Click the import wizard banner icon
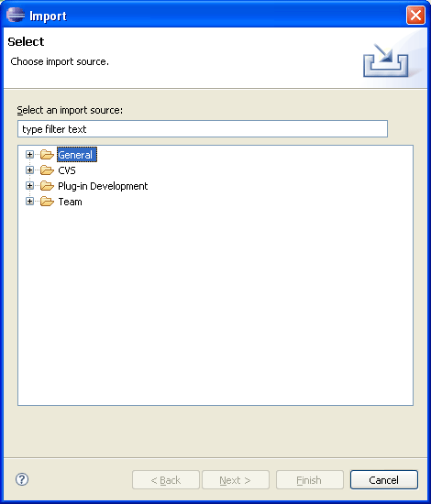The width and height of the screenshot is (431, 504). [x=386, y=60]
